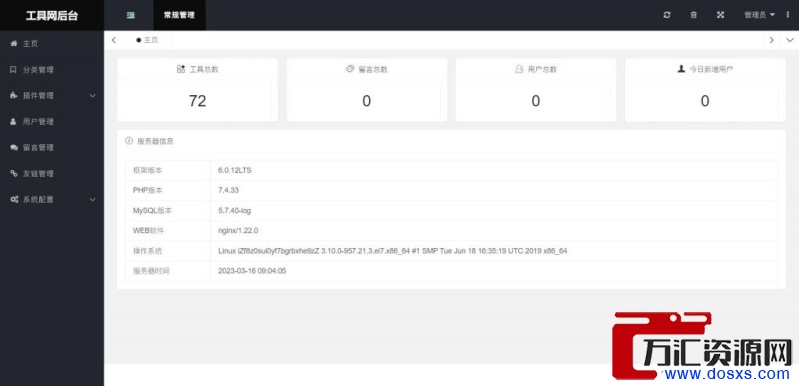Toggle fullscreen with the expand icon
This screenshot has width=799, height=386.
(x=721, y=15)
